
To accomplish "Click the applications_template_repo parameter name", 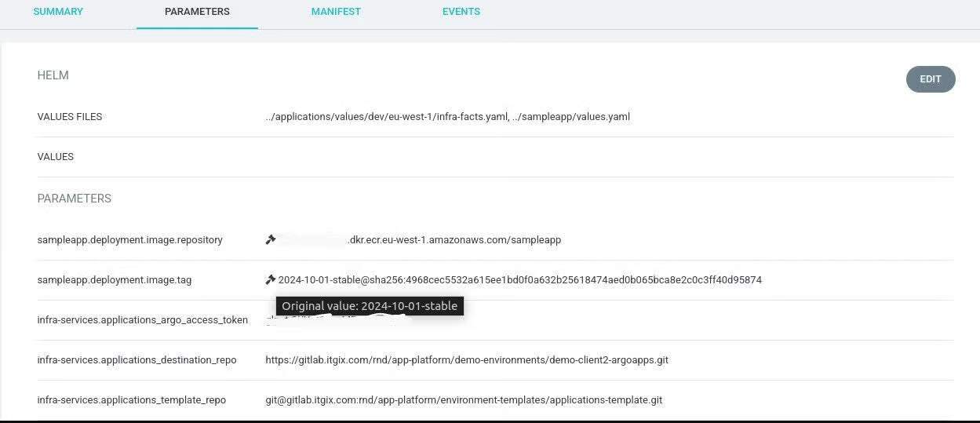I will [x=131, y=400].
